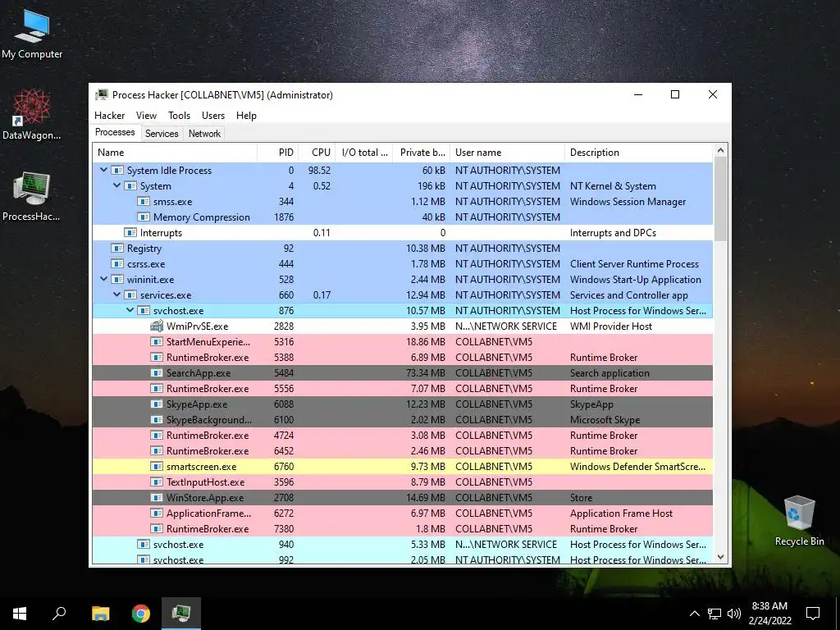Select RuntimeBroker.exe with PID 5556

coord(403,388)
